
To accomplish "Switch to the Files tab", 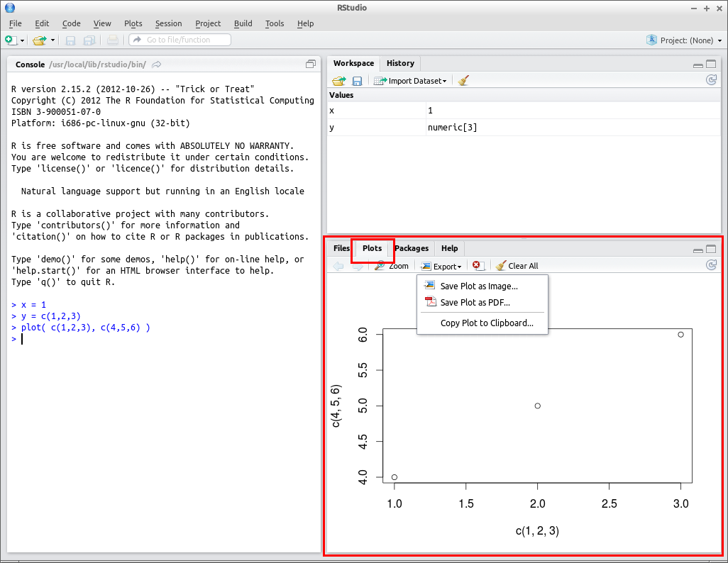I will (x=341, y=248).
